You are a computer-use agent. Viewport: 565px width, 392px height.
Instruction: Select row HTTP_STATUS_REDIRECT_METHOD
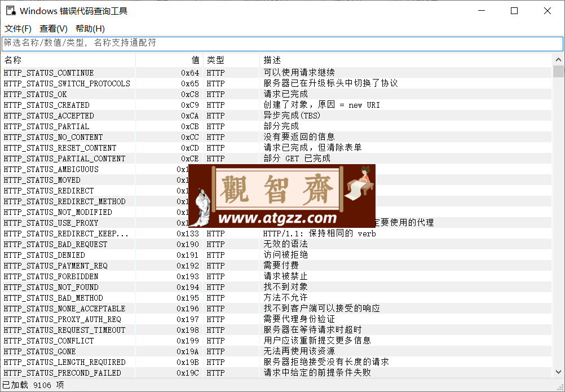point(277,201)
